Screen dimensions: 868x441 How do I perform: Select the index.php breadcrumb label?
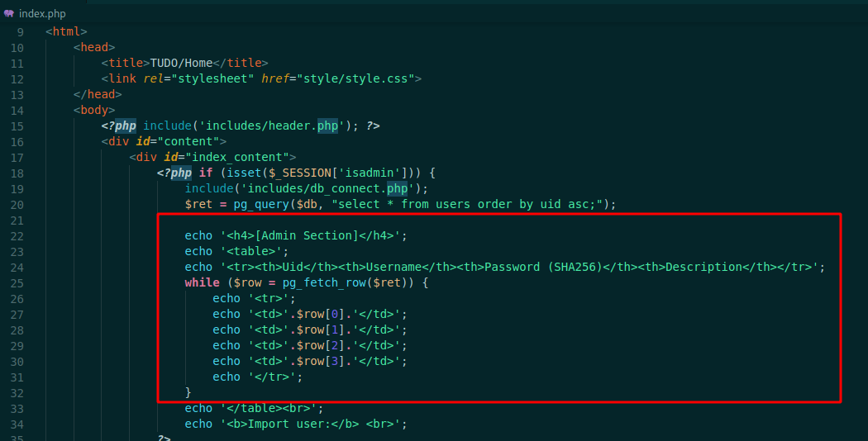pos(42,14)
